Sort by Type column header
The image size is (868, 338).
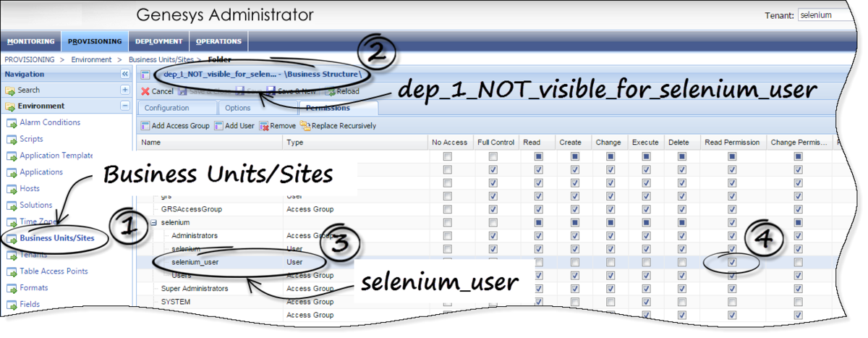coord(355,143)
